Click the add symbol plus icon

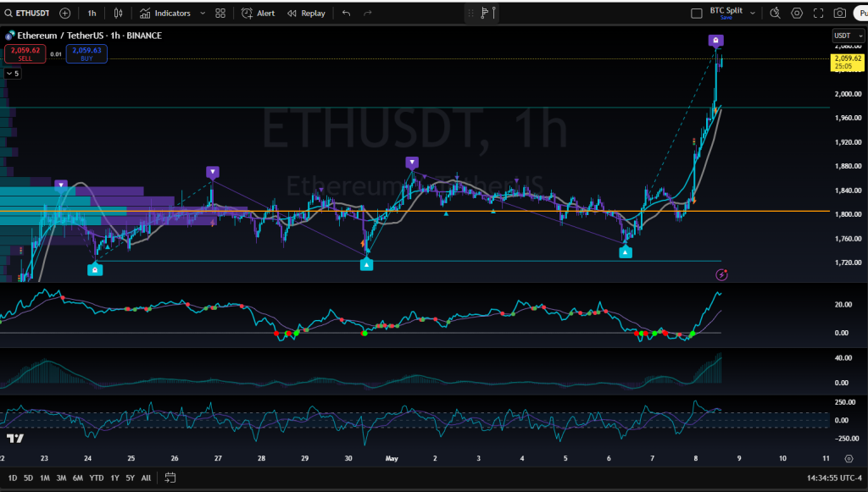[x=64, y=14]
